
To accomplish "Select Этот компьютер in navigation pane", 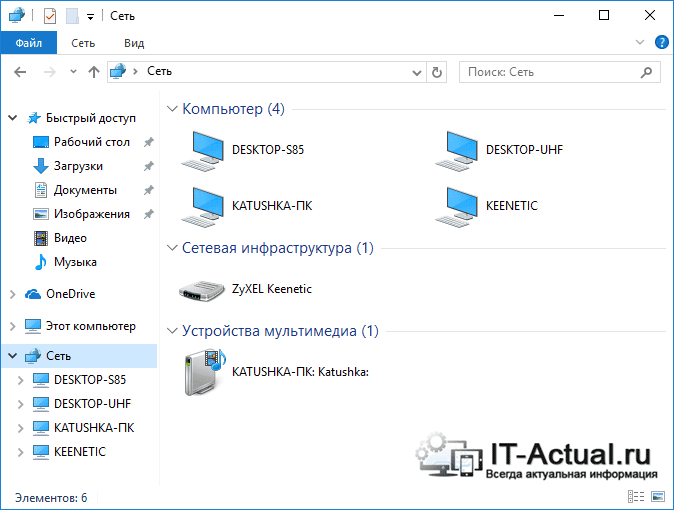I will pyautogui.click(x=91, y=326).
